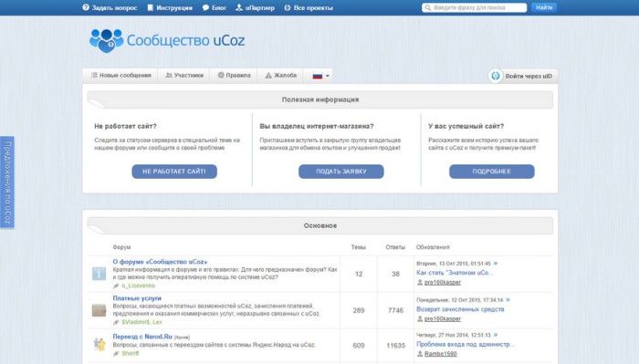Open pro100kasper profile under Как стать topic
The image size is (639, 364).
click(443, 282)
